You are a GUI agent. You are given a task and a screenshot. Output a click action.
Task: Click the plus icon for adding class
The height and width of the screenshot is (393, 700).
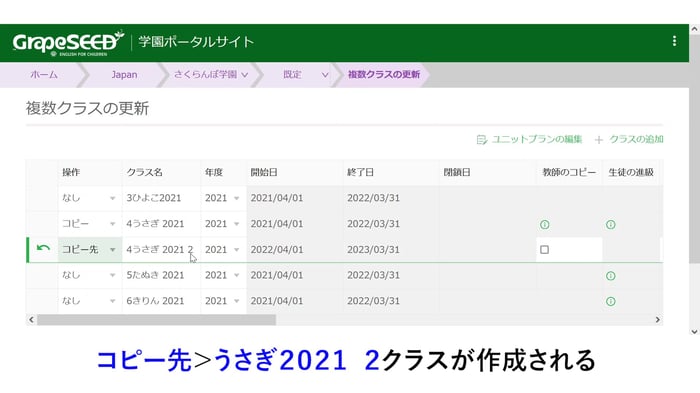599,140
